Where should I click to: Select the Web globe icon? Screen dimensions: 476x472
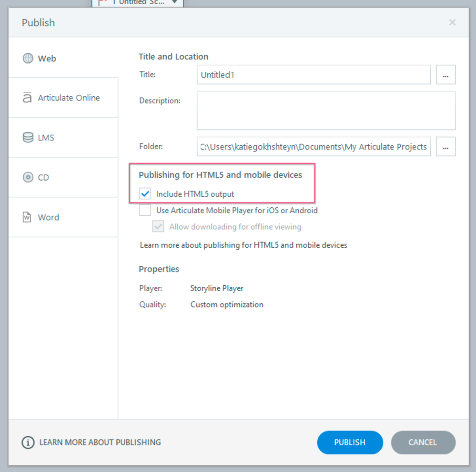(x=28, y=58)
